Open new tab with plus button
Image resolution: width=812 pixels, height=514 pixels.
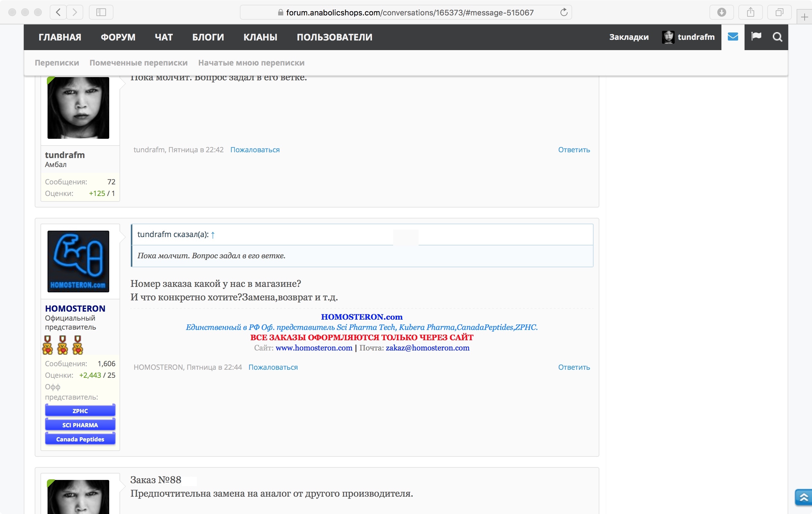coord(804,17)
